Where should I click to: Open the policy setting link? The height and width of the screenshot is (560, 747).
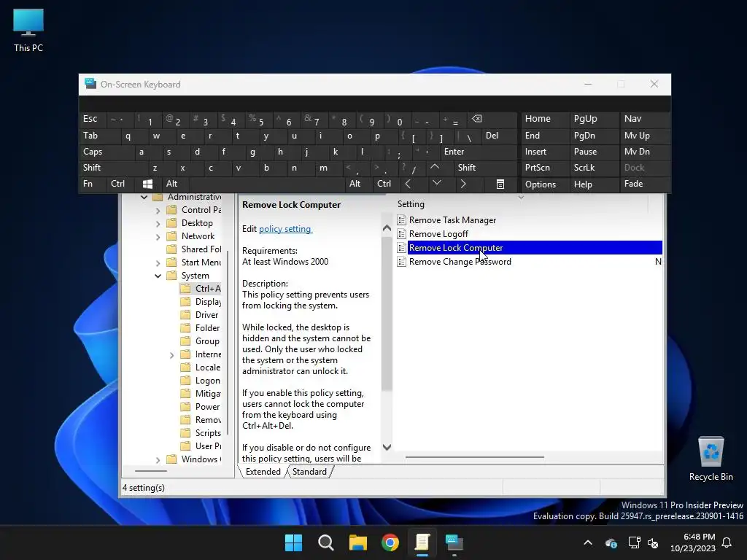tap(285, 228)
